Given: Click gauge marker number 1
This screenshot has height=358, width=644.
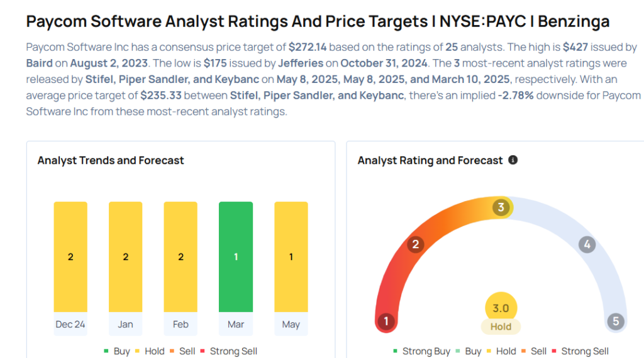Looking at the screenshot, I should (386, 321).
